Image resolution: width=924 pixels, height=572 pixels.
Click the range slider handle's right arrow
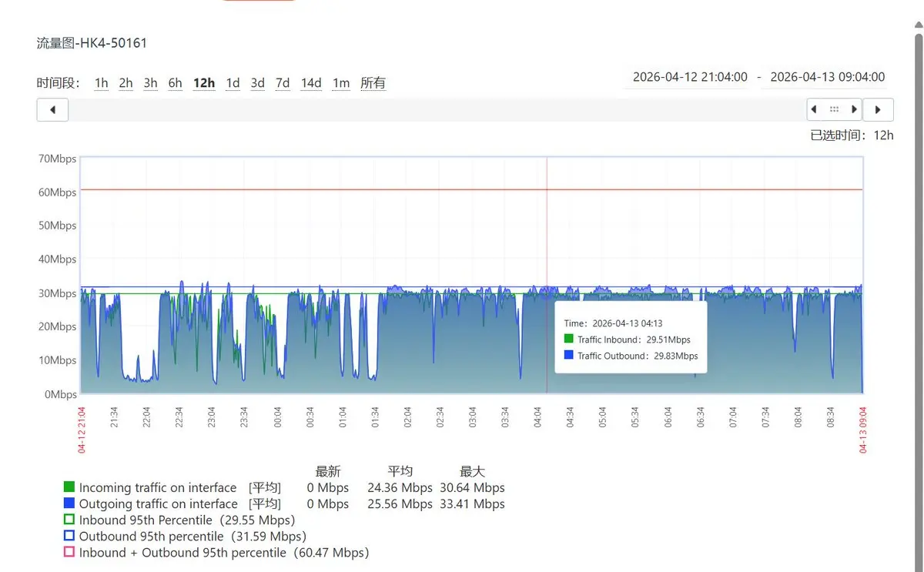click(x=854, y=109)
